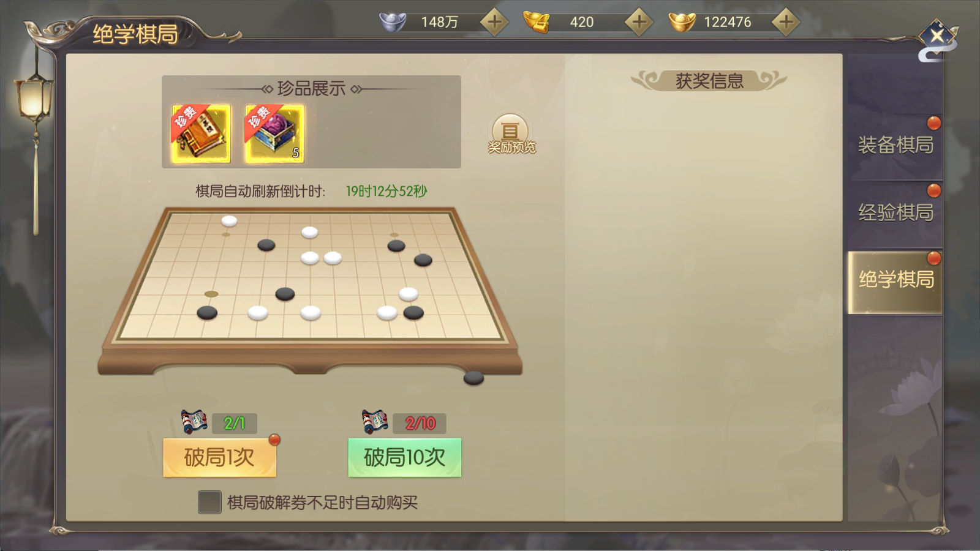Viewport: 980px width, 551px height.
Task: Click the Go board in the center
Action: (x=310, y=288)
